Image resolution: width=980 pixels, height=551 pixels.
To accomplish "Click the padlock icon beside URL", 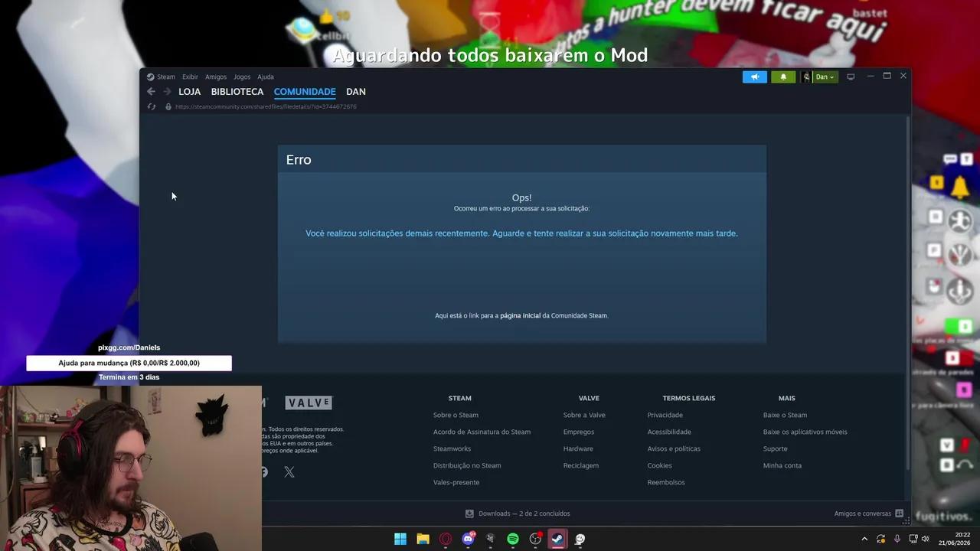I will pyautogui.click(x=168, y=106).
